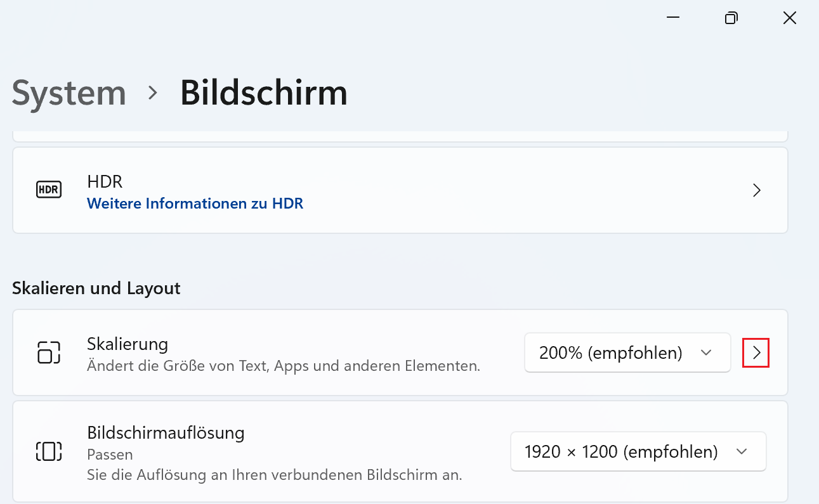Restore down the Settings window
This screenshot has width=819, height=504.
731,18
